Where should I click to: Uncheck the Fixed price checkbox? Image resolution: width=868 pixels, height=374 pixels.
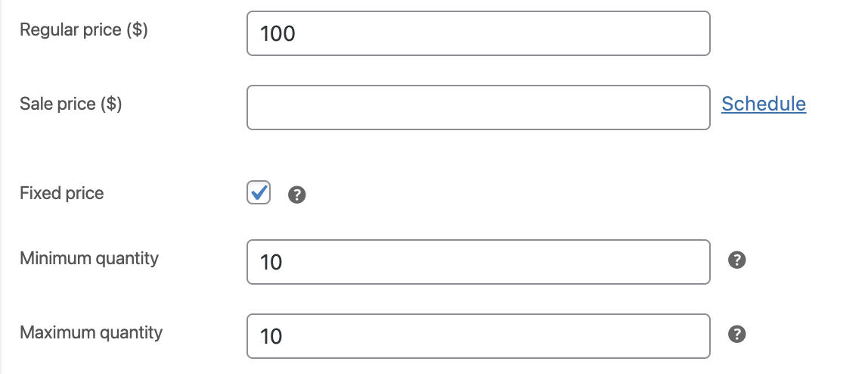click(259, 193)
